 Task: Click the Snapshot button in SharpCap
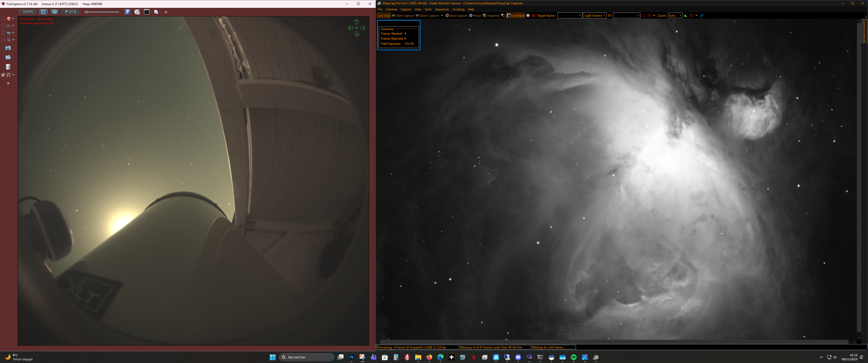click(x=491, y=15)
